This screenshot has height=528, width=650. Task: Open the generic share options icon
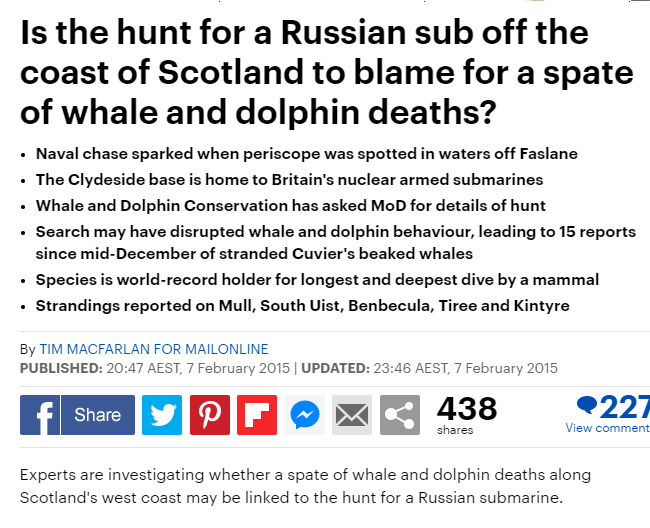[400, 414]
